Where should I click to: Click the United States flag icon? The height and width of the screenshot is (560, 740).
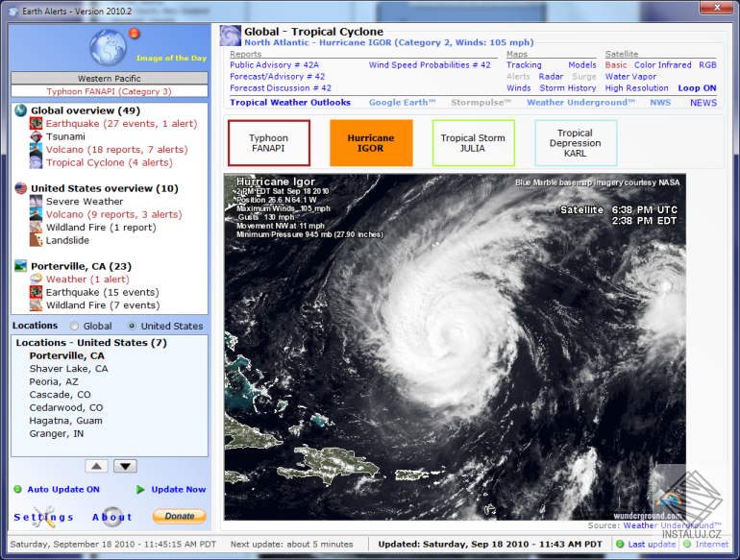point(21,188)
